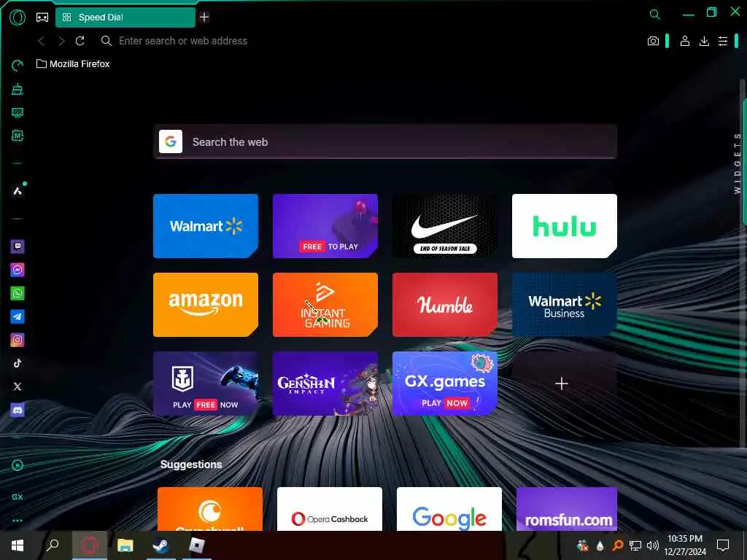Open Facebook Messenger in the sidebar
Image resolution: width=747 pixels, height=560 pixels.
[x=18, y=270]
